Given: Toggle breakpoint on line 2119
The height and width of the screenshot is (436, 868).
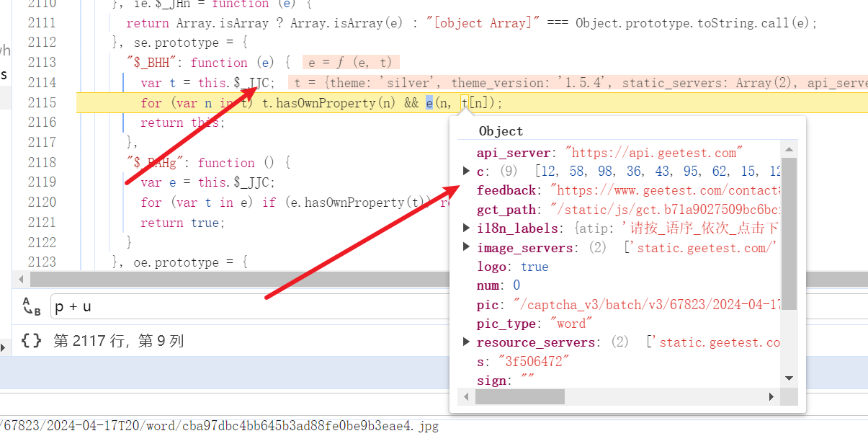Looking at the screenshot, I should (42, 182).
